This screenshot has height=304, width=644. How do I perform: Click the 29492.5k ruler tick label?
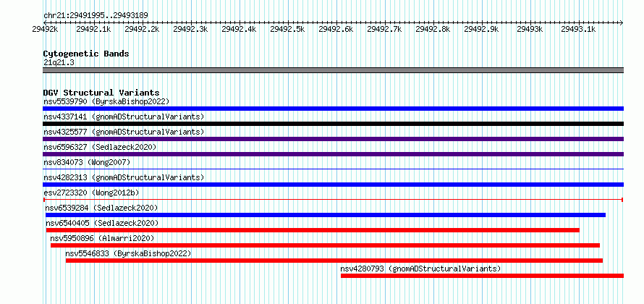coord(287,29)
